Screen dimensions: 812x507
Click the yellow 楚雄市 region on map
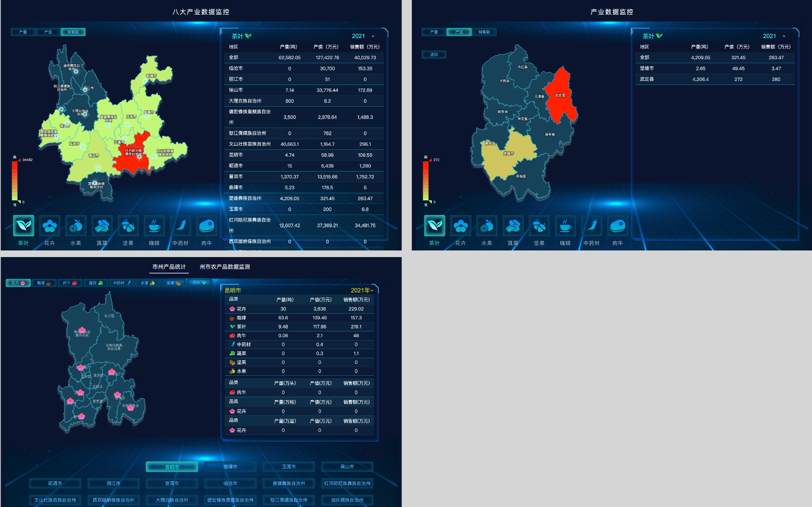coord(508,154)
